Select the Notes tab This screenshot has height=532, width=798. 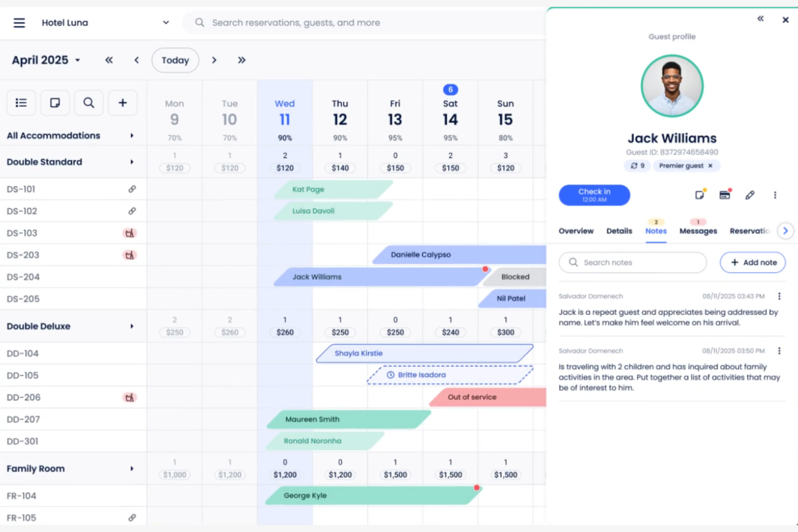pos(656,231)
